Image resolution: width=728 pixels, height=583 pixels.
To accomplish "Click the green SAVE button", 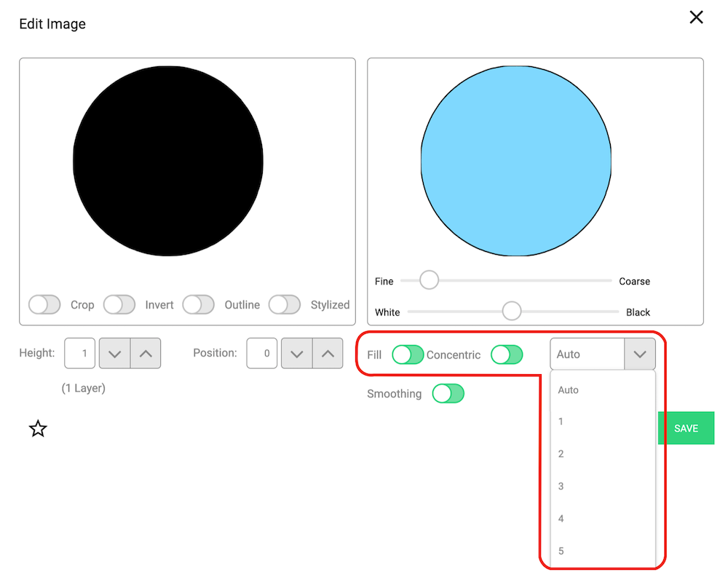I will [x=687, y=428].
